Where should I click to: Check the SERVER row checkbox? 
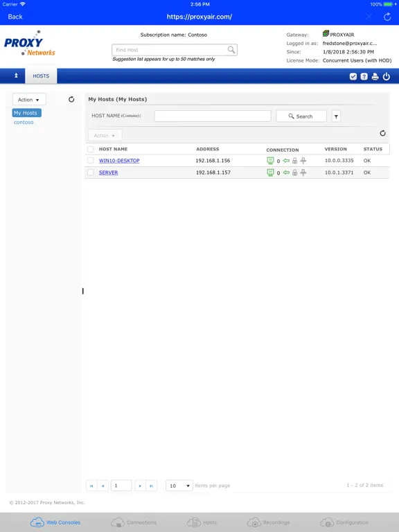tap(91, 172)
